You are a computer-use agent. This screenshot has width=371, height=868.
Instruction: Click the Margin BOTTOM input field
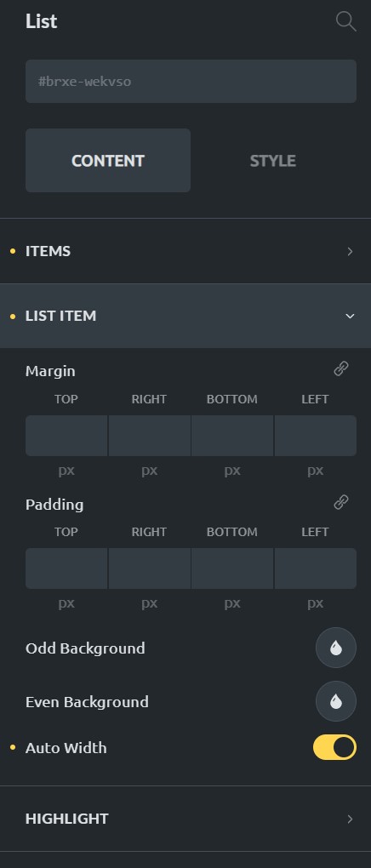232,436
